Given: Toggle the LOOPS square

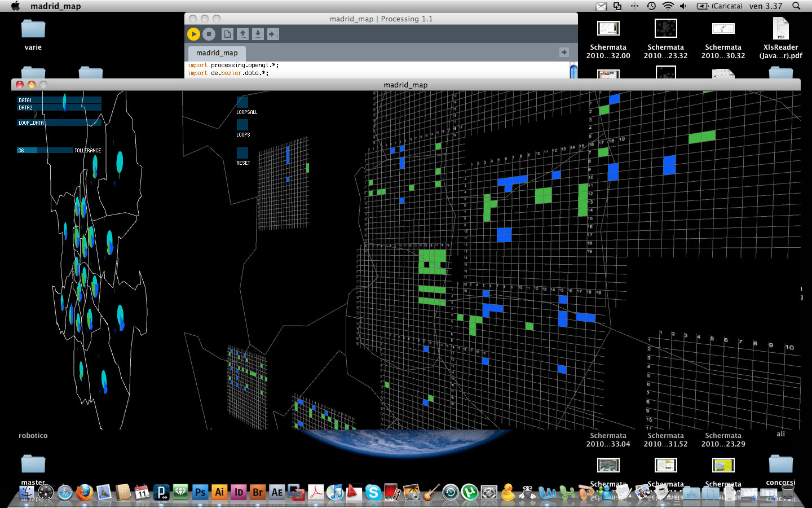Looking at the screenshot, I should (x=242, y=125).
